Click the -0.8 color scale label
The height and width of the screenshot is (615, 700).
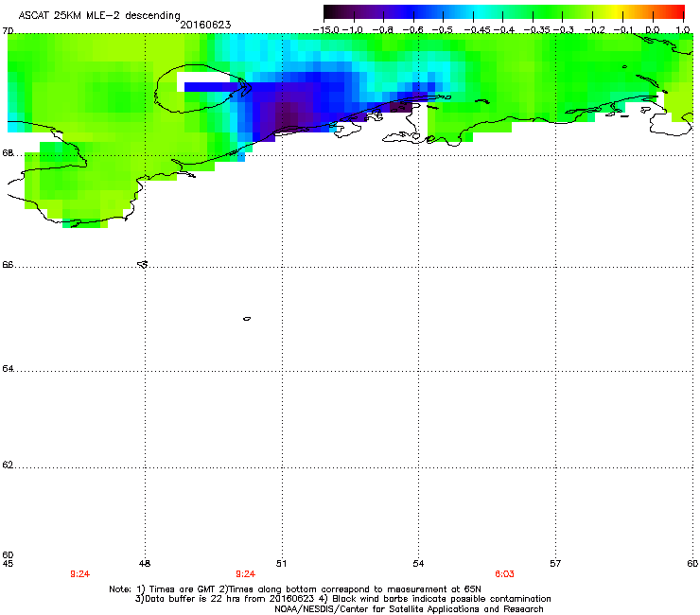(x=382, y=30)
